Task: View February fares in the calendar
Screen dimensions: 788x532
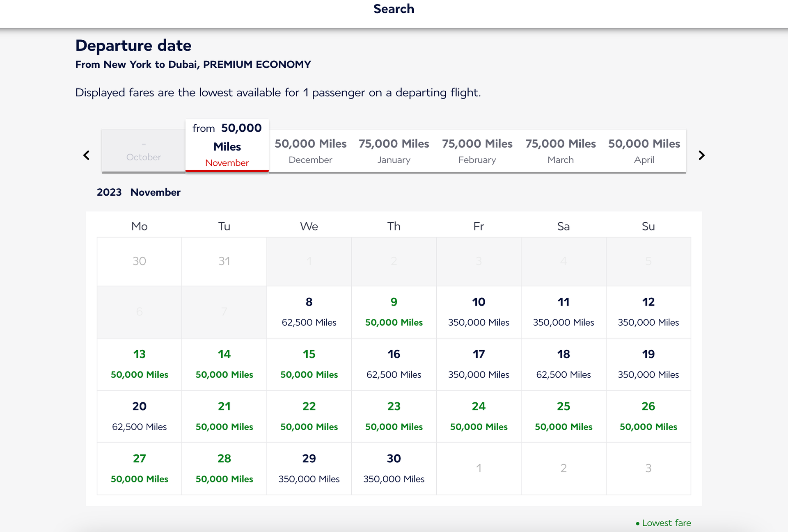Action: pos(477,151)
